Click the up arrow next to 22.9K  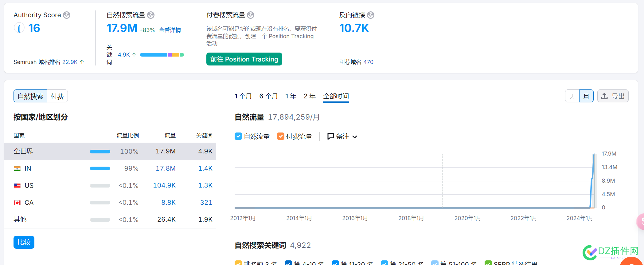click(82, 62)
